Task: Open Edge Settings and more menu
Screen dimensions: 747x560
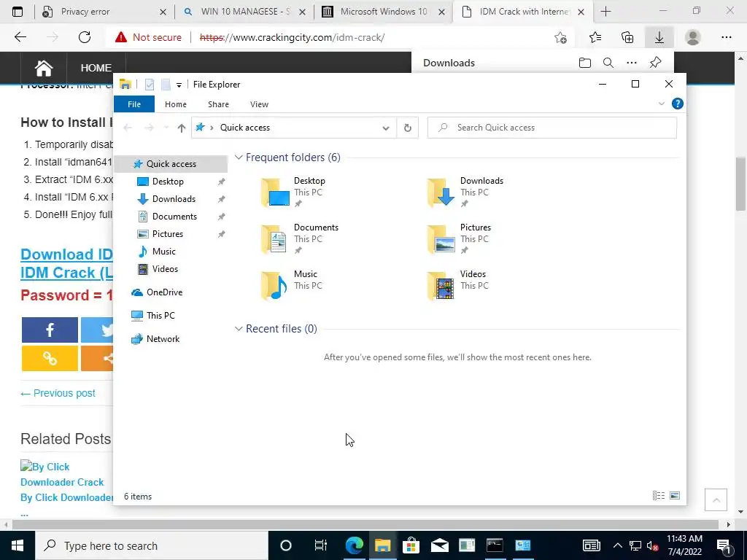Action: [726, 37]
